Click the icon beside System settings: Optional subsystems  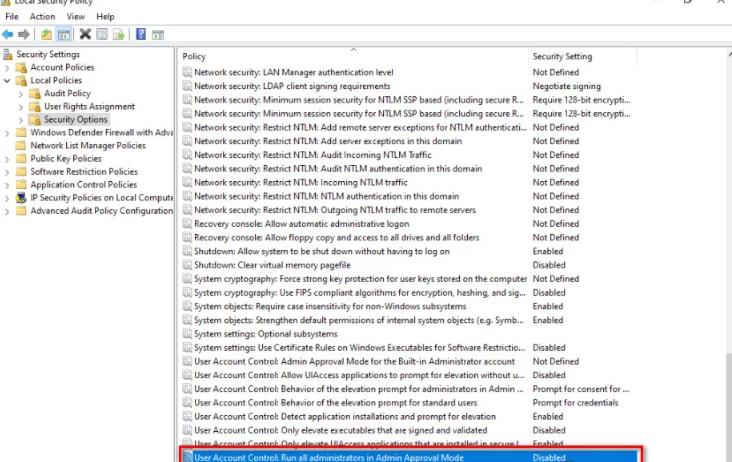(187, 334)
